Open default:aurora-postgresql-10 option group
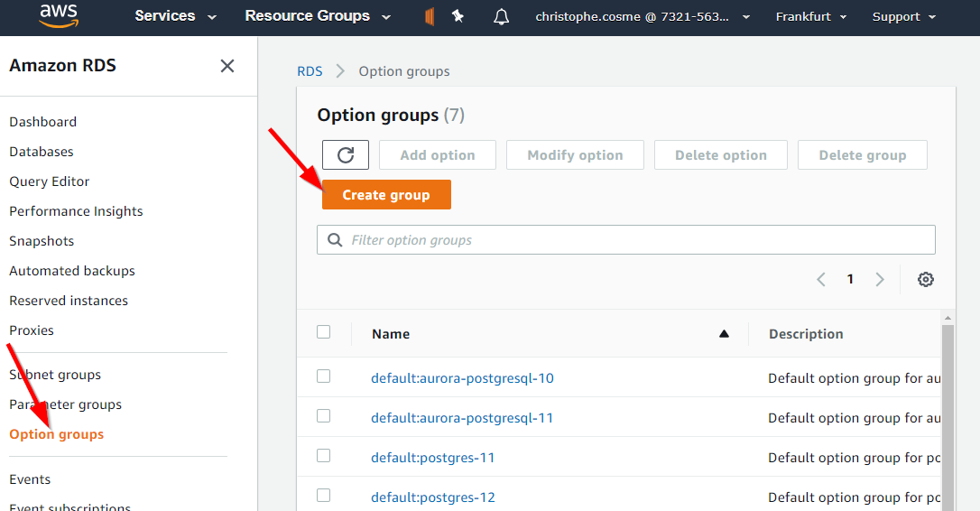 point(463,378)
